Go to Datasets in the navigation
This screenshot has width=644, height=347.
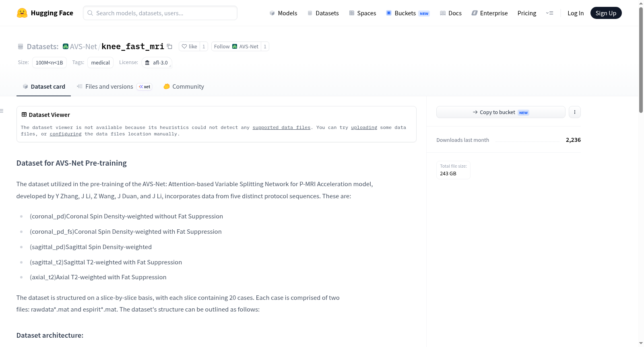(x=323, y=13)
